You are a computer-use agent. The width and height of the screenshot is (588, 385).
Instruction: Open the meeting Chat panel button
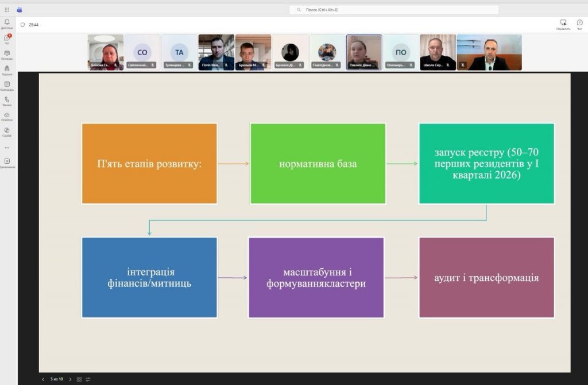[579, 24]
